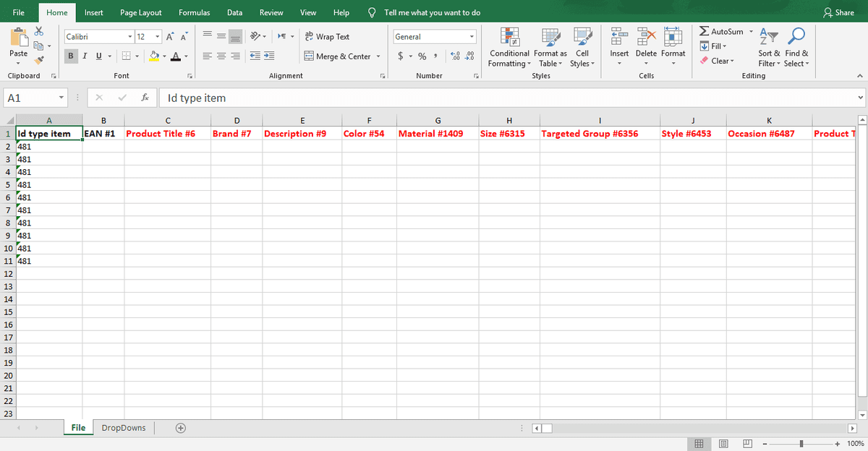Click the Insert cells icon
Screen dimensions: 868x451
pos(619,37)
